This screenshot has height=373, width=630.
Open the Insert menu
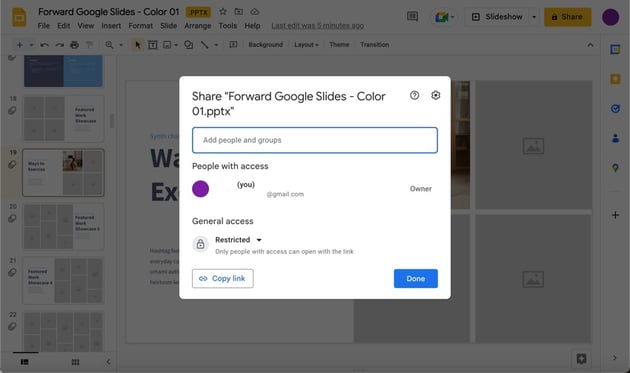tap(111, 26)
